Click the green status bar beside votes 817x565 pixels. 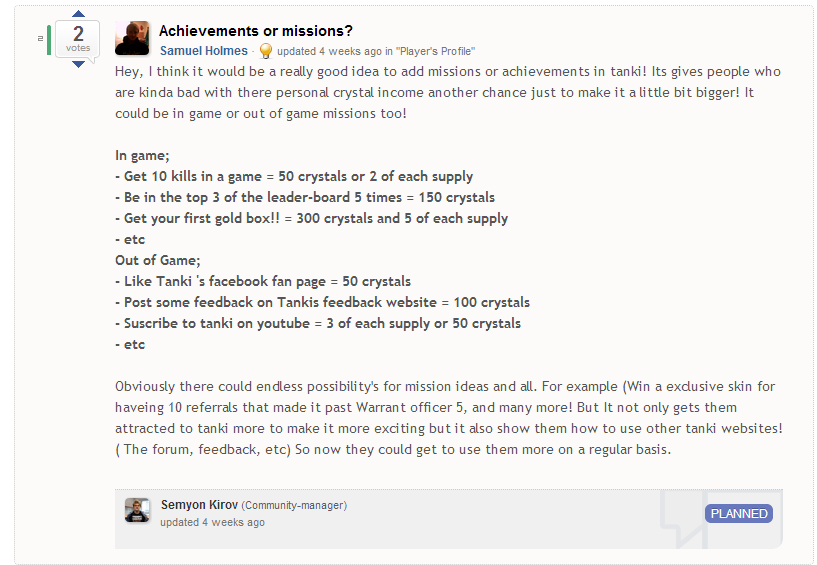[x=49, y=39]
